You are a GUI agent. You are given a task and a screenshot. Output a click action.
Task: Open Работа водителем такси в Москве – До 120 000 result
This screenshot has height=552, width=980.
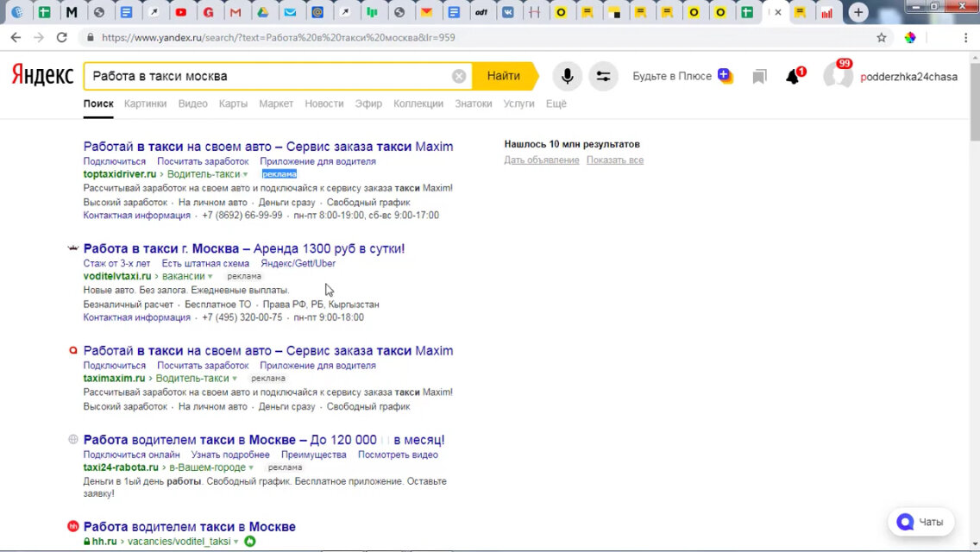[264, 440]
